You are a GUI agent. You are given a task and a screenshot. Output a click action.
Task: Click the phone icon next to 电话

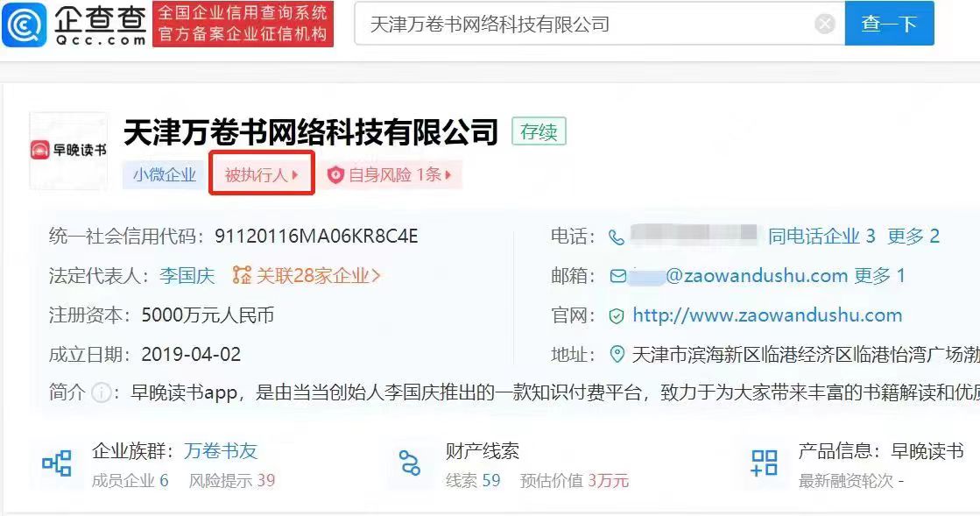(x=617, y=237)
